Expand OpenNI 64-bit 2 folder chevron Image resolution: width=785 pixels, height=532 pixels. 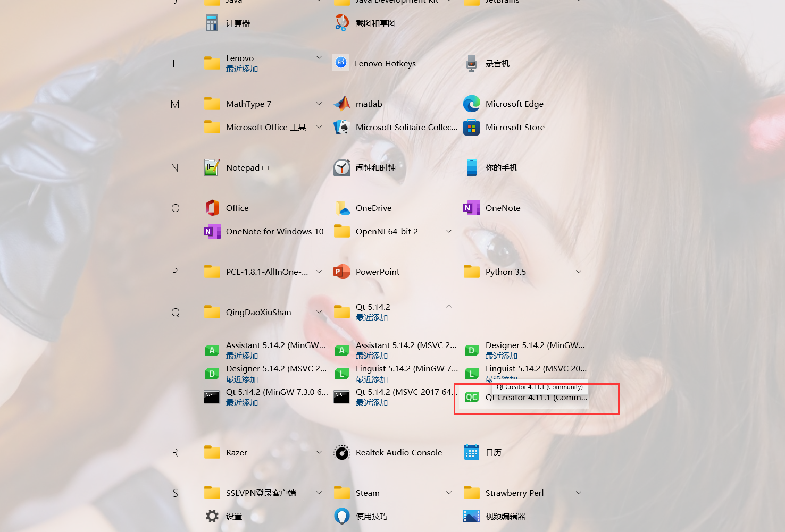pyautogui.click(x=449, y=231)
